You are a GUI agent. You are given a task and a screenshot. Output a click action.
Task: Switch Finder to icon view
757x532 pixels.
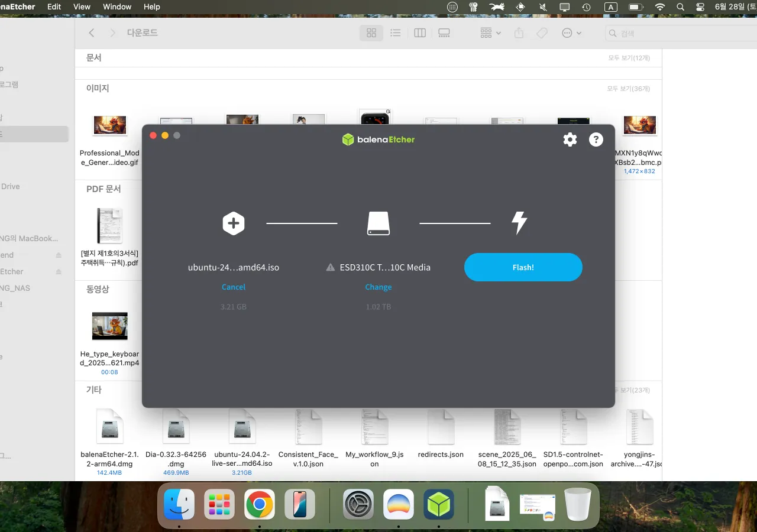tap(371, 33)
